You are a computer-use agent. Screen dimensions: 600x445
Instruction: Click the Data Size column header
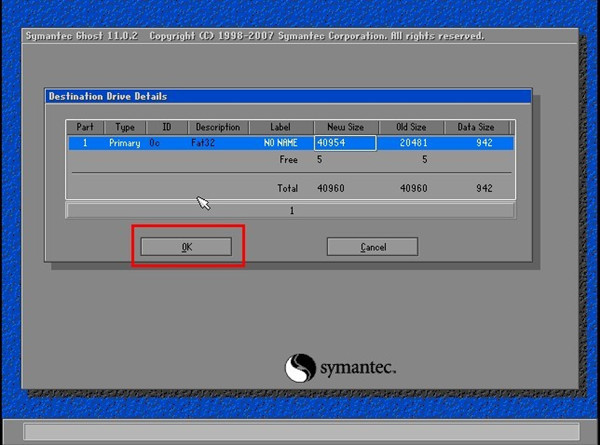point(475,127)
